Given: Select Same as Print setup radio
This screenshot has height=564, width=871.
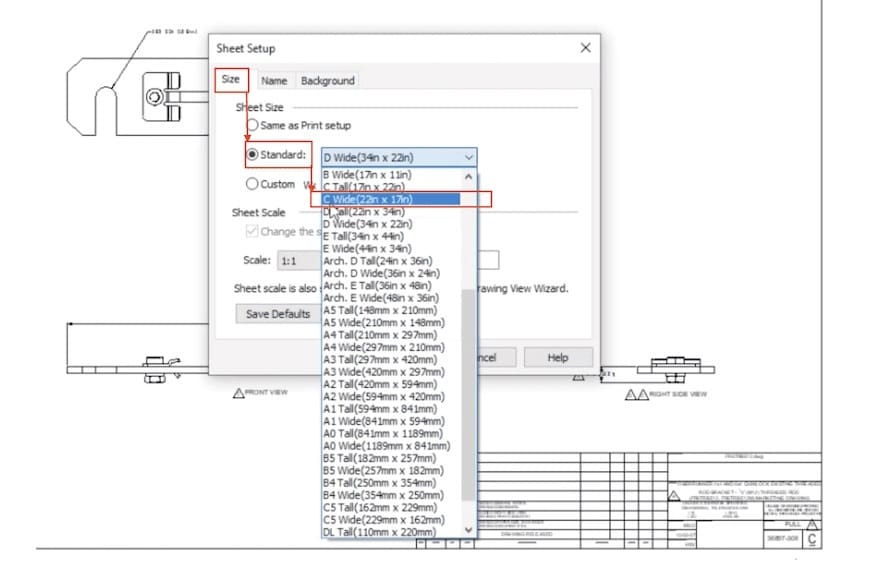Looking at the screenshot, I should 252,125.
